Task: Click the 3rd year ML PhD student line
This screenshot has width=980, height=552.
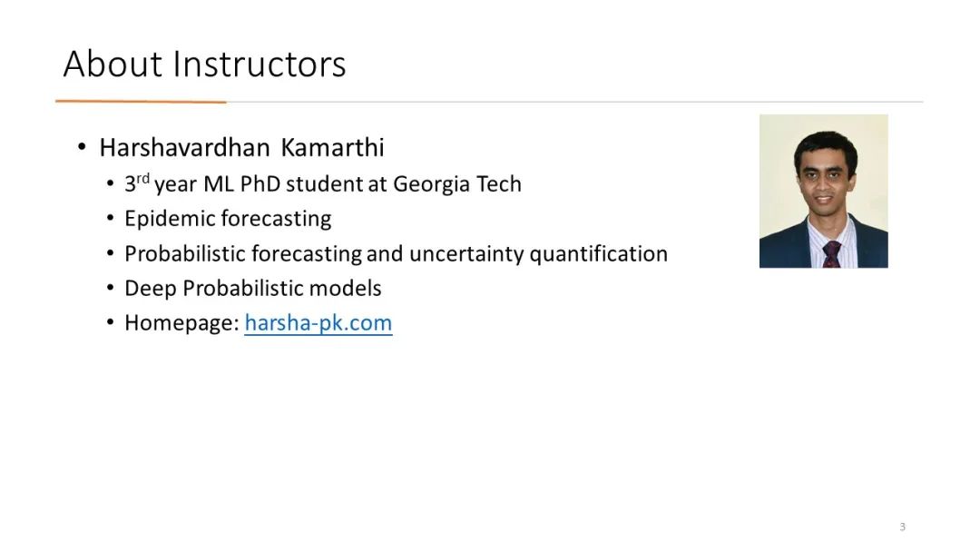Action: tap(322, 183)
